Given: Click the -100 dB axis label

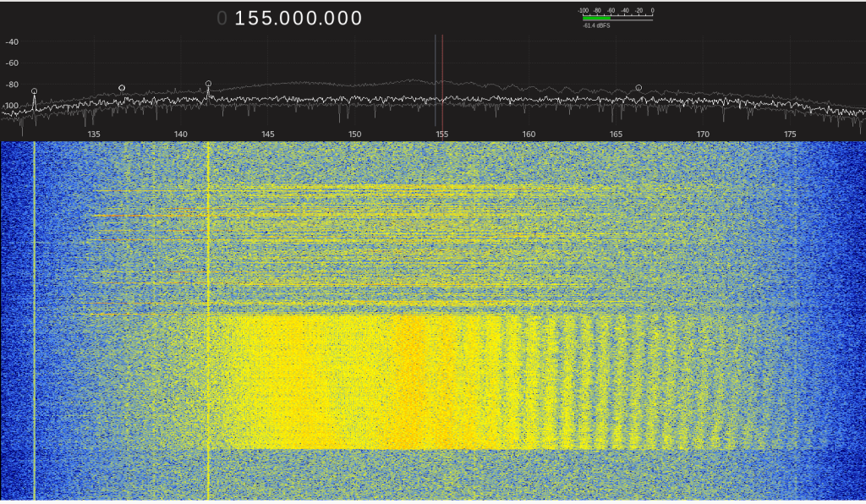Looking at the screenshot, I should tap(12, 106).
